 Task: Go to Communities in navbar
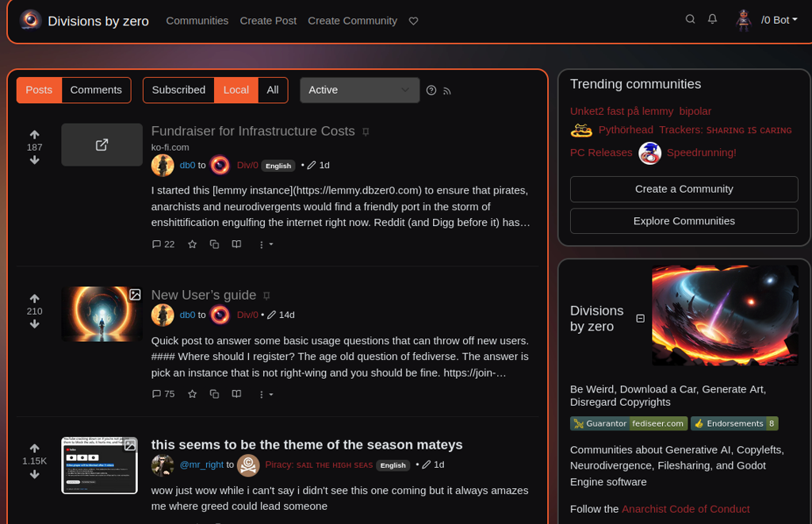click(197, 21)
